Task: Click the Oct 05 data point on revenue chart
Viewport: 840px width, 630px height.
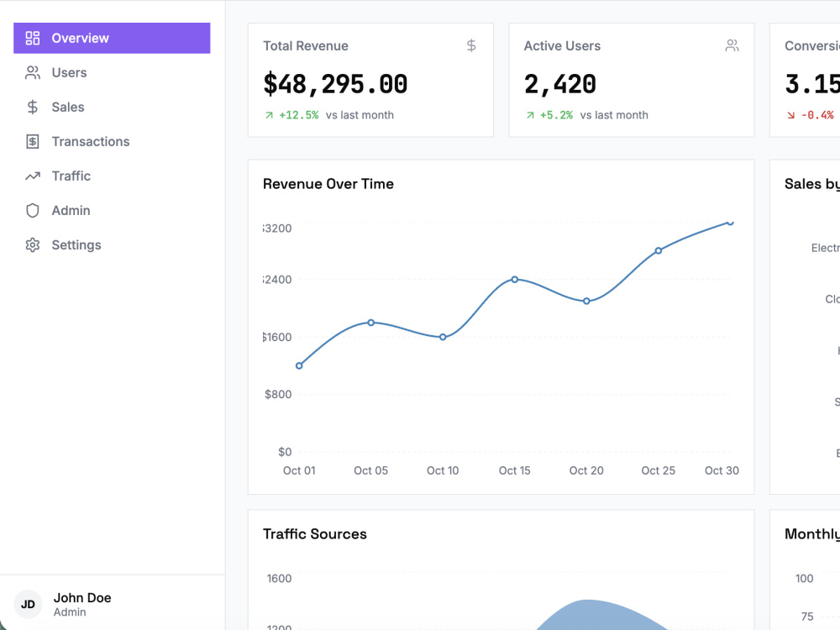Action: pyautogui.click(x=370, y=323)
